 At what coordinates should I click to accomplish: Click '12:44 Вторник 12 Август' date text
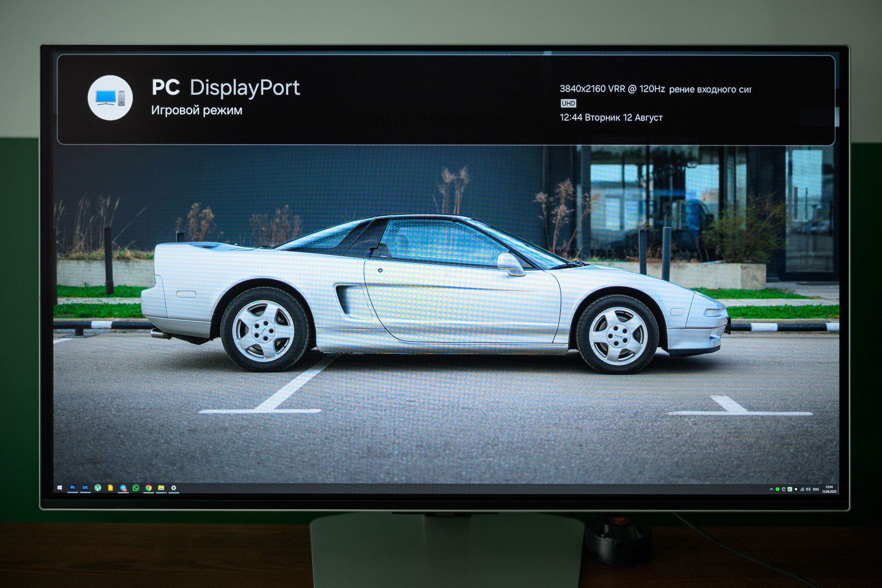point(611,118)
